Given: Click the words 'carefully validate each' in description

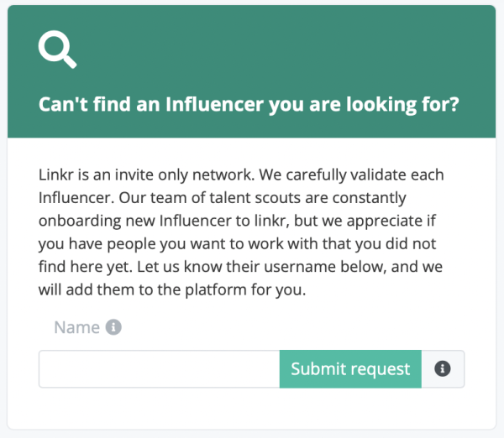Looking at the screenshot, I should (365, 175).
